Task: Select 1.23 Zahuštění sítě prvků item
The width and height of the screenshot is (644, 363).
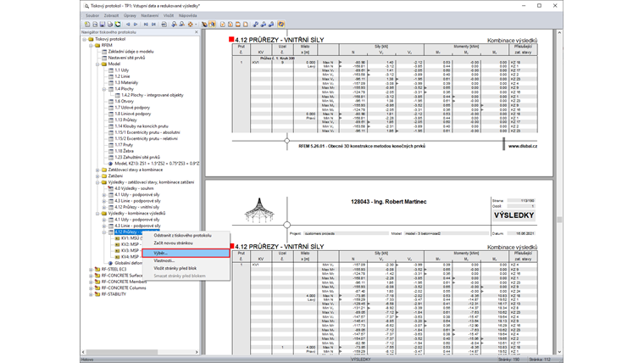Action: 137,157
